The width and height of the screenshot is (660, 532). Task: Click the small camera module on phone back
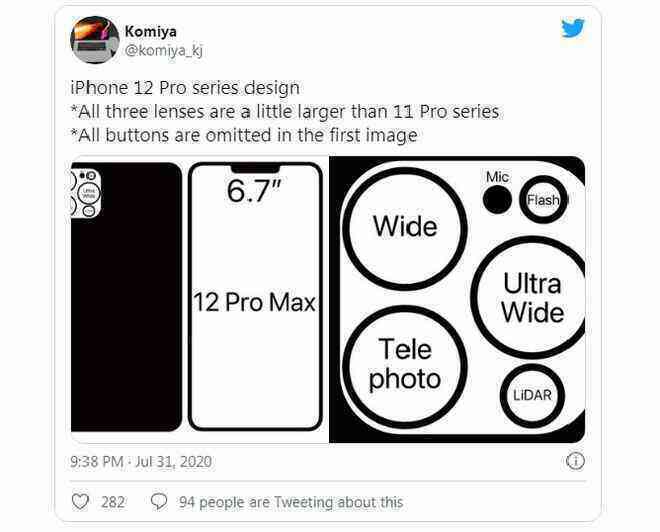pyautogui.click(x=86, y=194)
